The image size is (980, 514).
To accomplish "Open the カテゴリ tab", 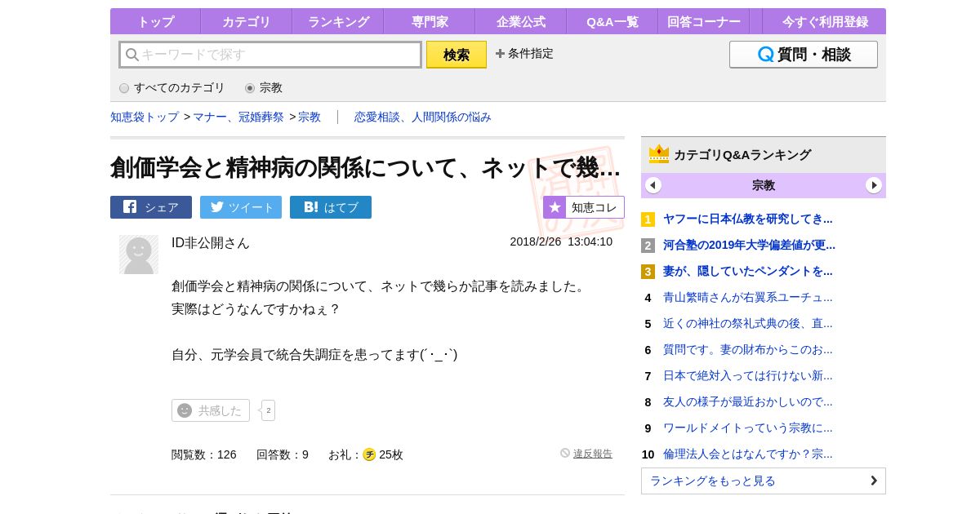I will (246, 22).
